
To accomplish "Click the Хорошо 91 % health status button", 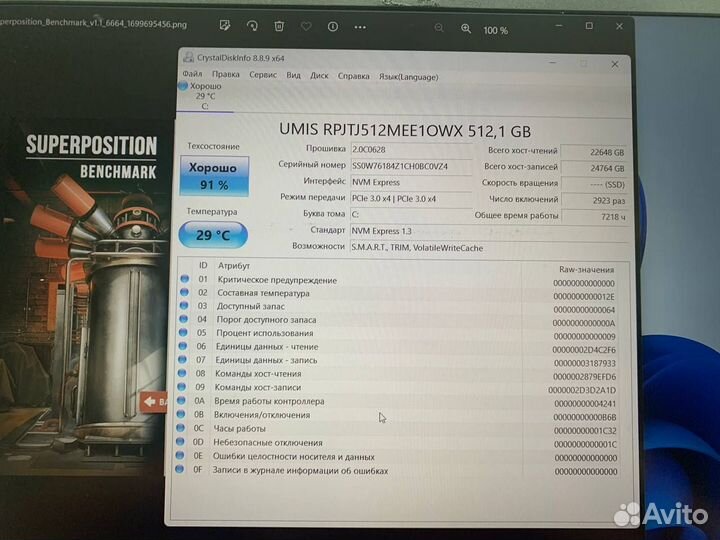I will [x=214, y=176].
